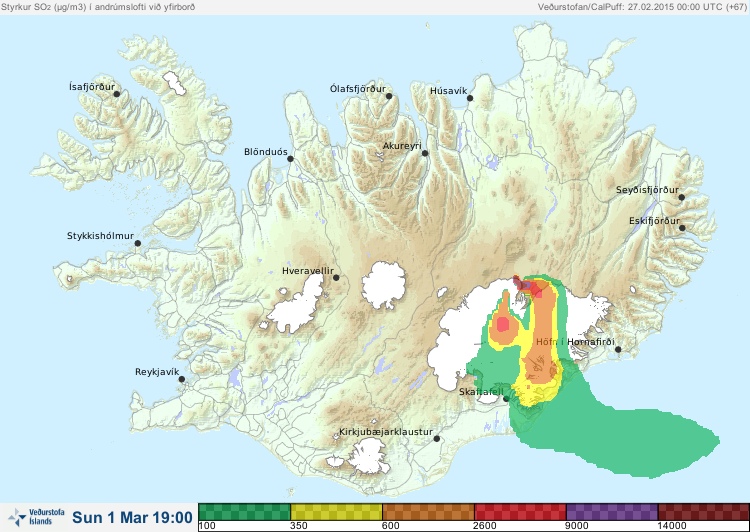The height and width of the screenshot is (532, 750).
Task: Click the Akureyri city marker dot
Action: tap(425, 153)
